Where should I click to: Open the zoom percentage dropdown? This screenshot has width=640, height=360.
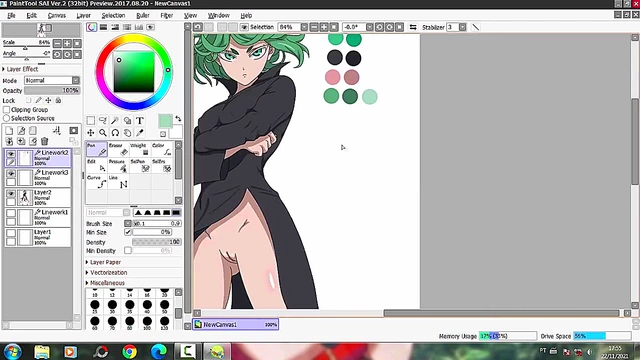(304, 27)
